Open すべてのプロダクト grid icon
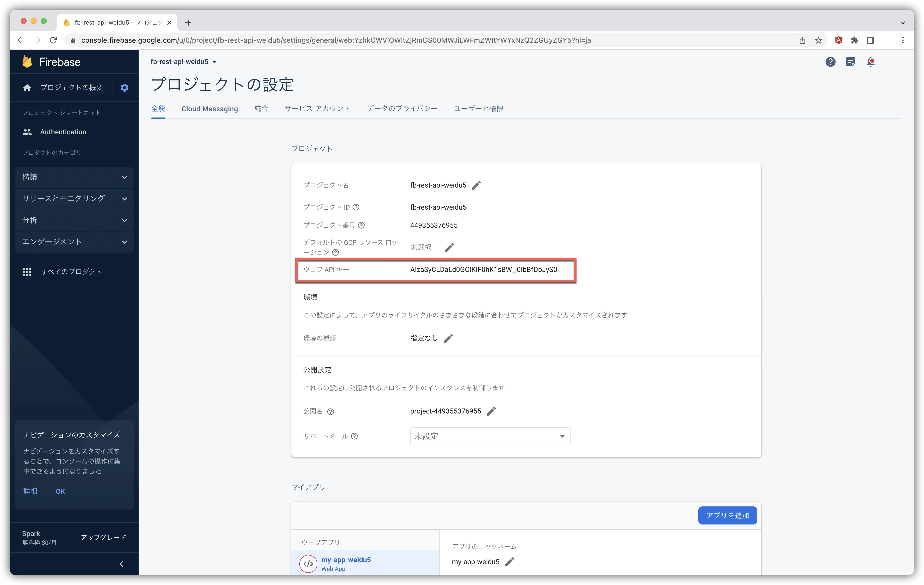Screen dimensions: 924x585 coord(27,272)
